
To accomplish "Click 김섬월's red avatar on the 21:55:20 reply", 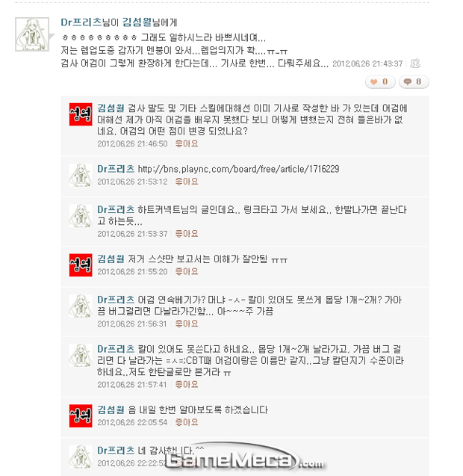I will tap(81, 265).
